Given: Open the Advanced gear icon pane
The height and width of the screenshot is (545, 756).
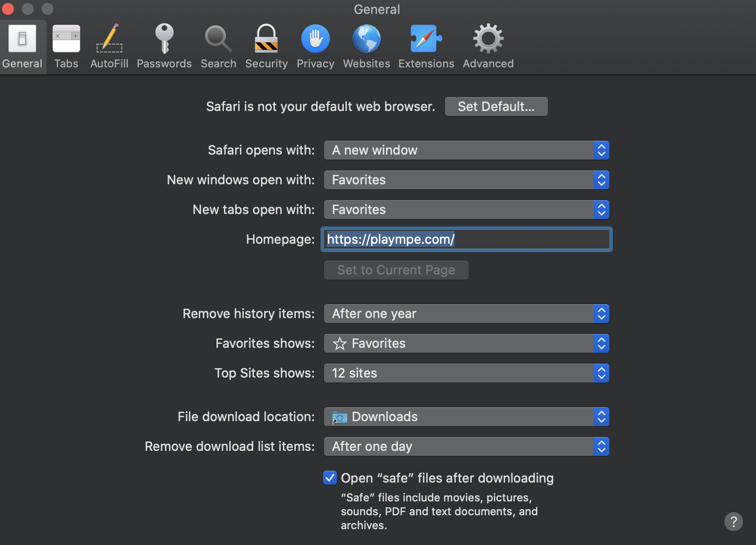Looking at the screenshot, I should [488, 47].
